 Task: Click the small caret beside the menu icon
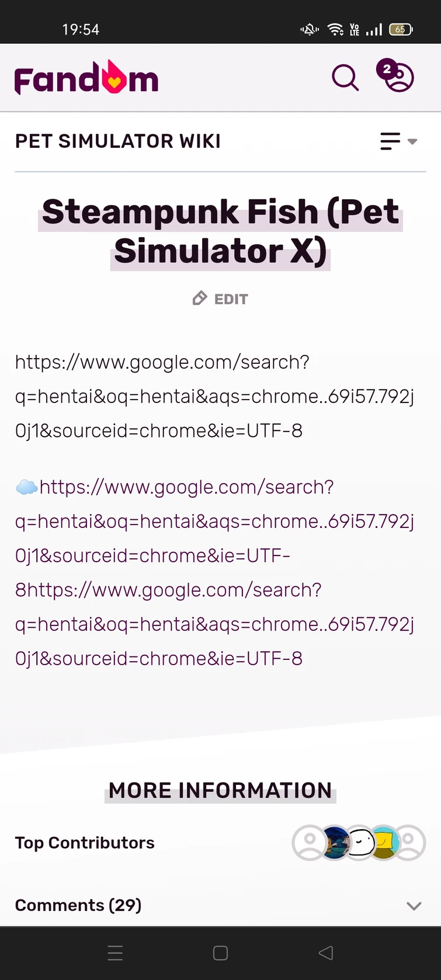pyautogui.click(x=412, y=141)
